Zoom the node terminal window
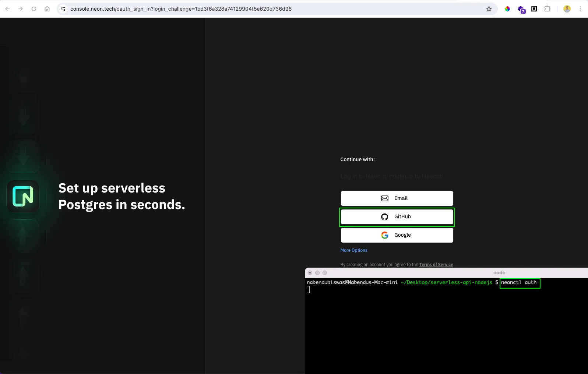This screenshot has height=374, width=588. point(325,273)
